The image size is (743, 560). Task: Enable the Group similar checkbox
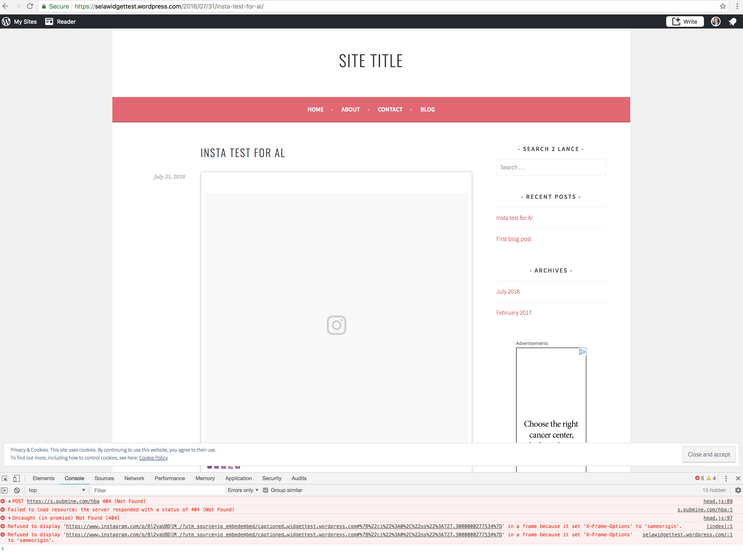265,490
